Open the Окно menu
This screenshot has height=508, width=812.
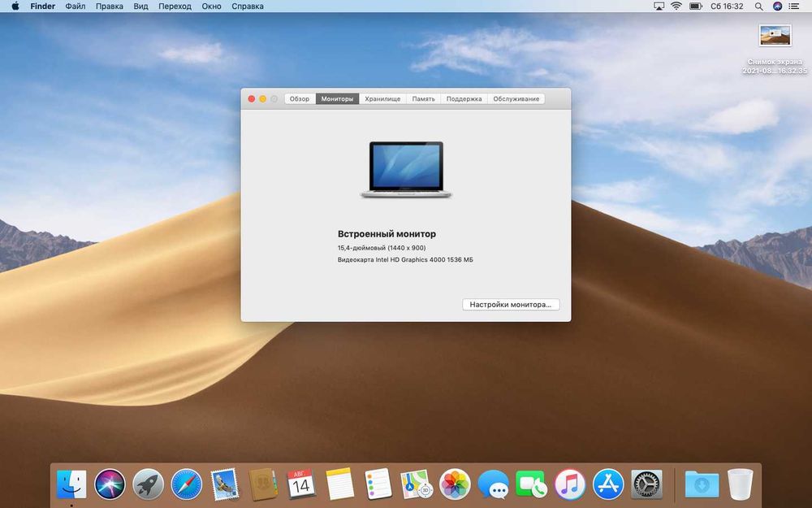point(211,7)
